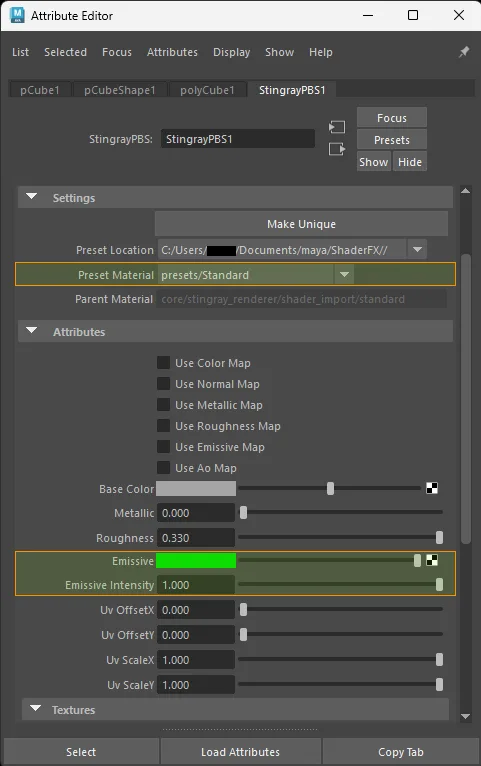Click the scroll up arrow of attribute panel
This screenshot has width=481, height=766.
tap(465, 191)
